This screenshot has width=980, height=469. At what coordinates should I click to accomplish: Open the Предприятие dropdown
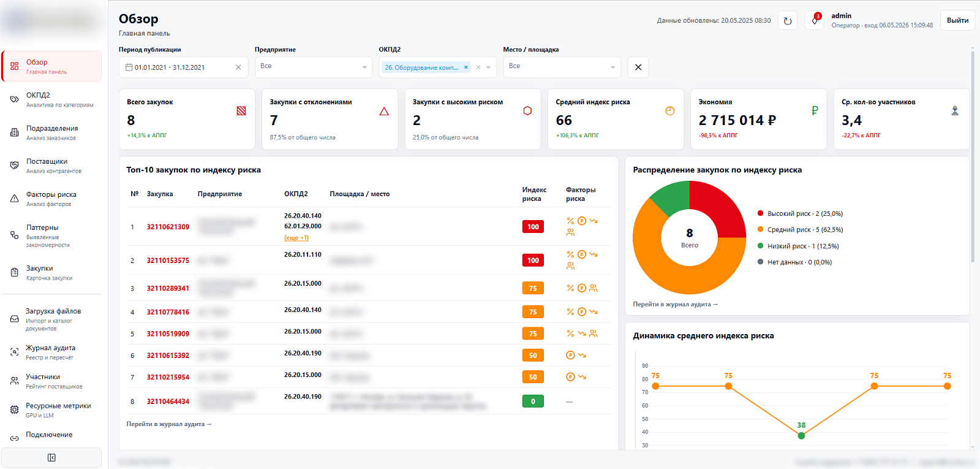(314, 67)
